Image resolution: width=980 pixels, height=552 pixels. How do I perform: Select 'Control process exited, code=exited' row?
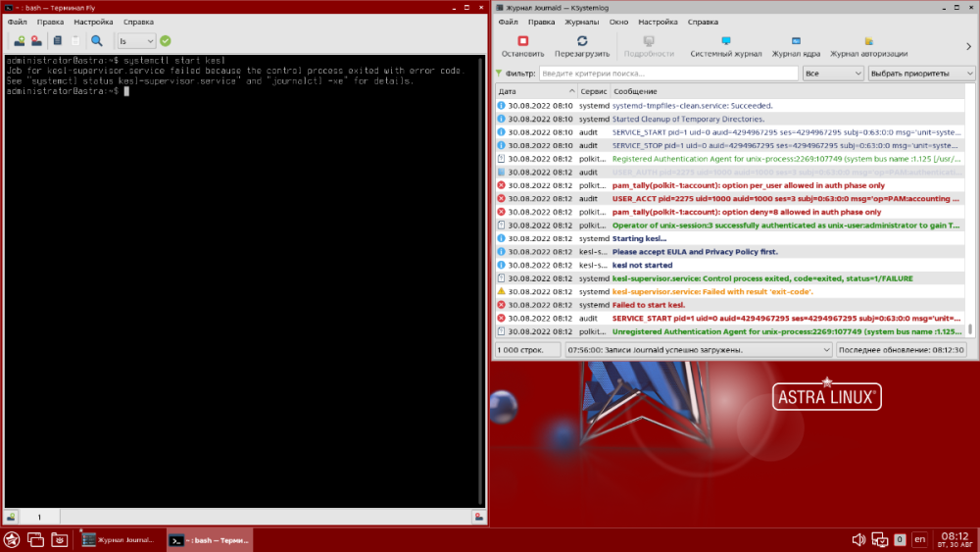point(730,278)
